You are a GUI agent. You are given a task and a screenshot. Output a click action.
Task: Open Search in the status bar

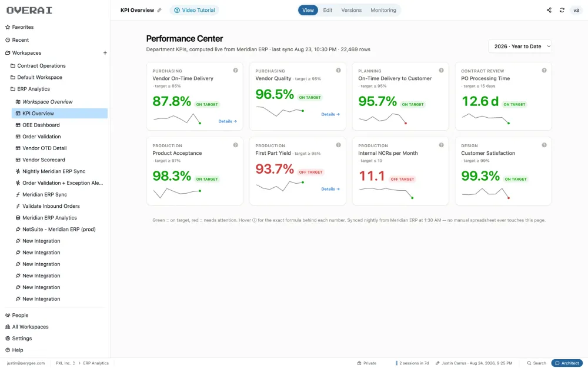[x=537, y=363]
